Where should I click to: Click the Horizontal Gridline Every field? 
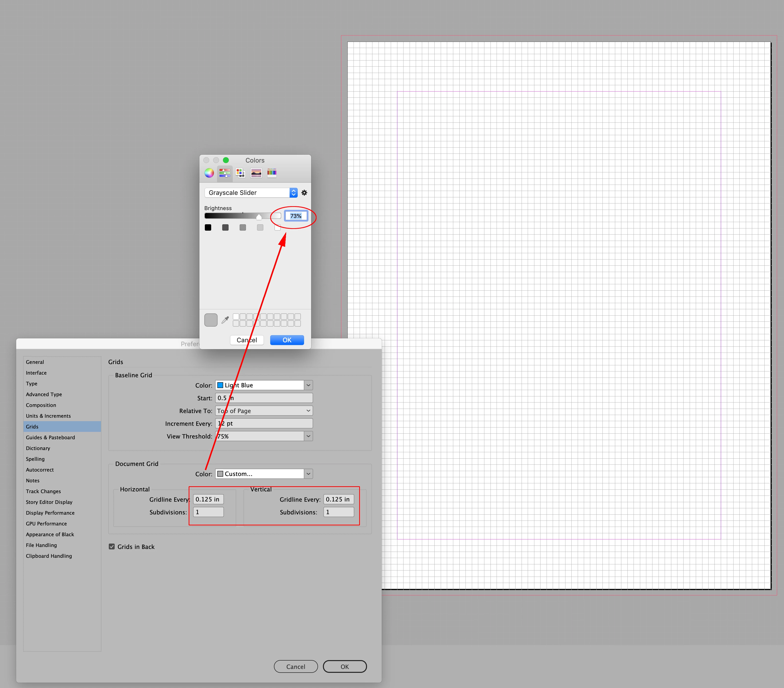point(208,499)
